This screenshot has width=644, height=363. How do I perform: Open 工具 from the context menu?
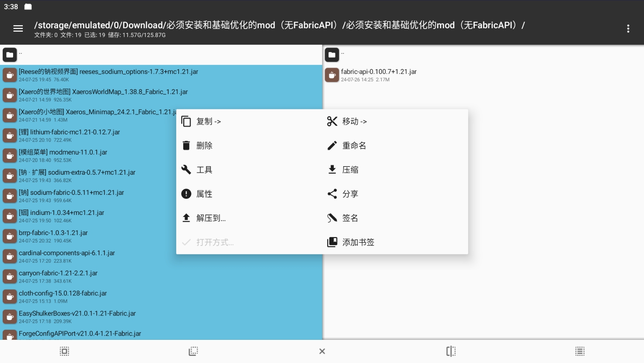249,170
